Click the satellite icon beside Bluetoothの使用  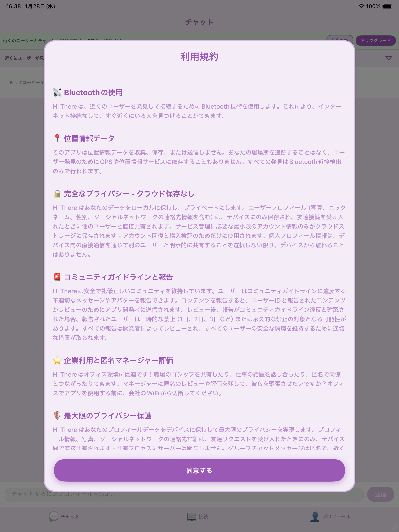(x=57, y=92)
